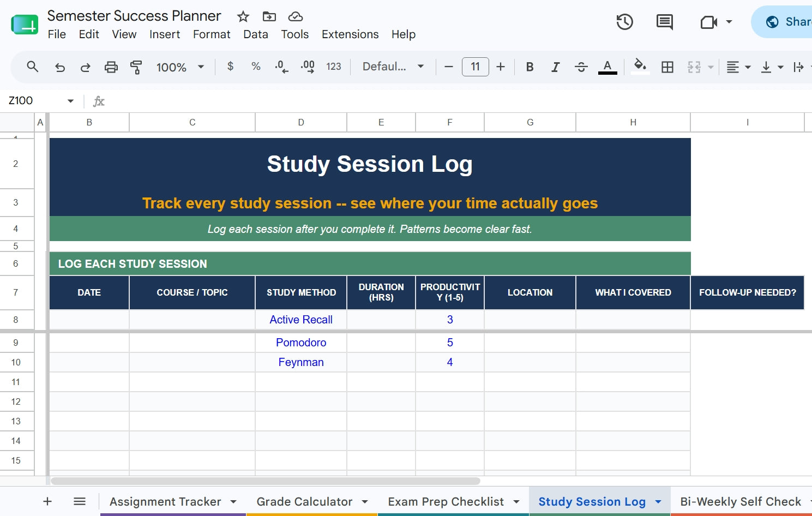Switch to Assignment Tracker tab
This screenshot has height=516, width=812.
click(x=165, y=501)
